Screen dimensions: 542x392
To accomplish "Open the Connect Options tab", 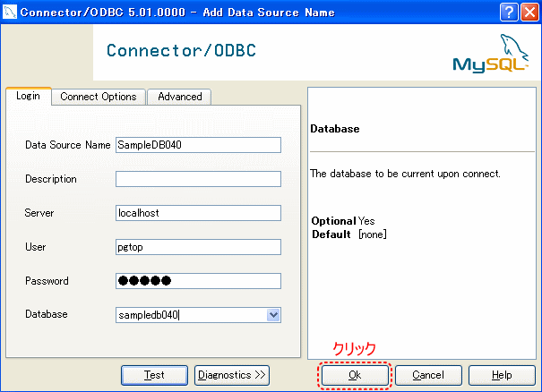I will pyautogui.click(x=99, y=97).
